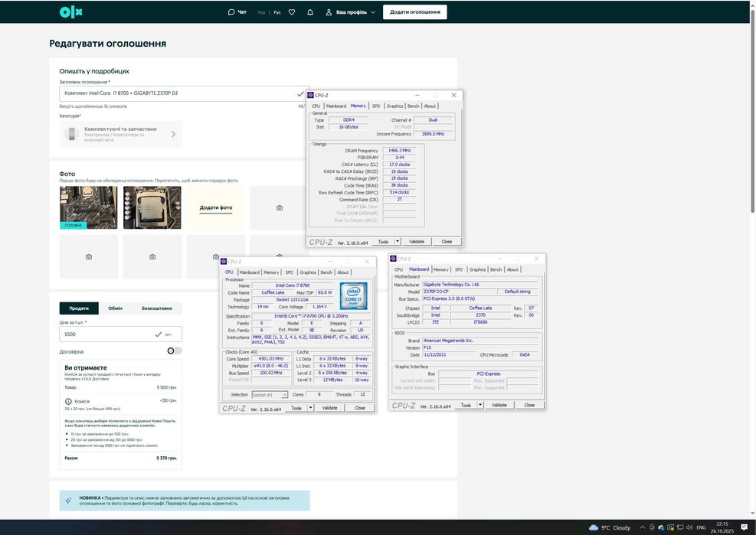Select the головне motherboard photo thumbnail

tap(89, 207)
